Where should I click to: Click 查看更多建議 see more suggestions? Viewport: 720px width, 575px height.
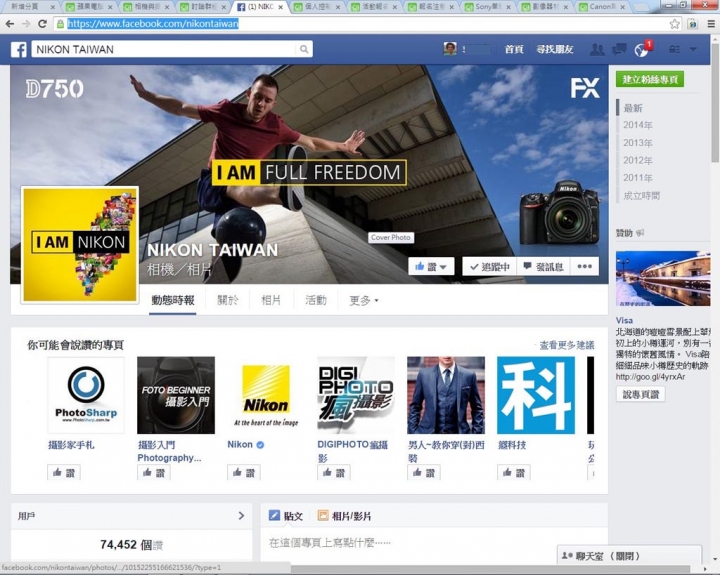[x=567, y=345]
